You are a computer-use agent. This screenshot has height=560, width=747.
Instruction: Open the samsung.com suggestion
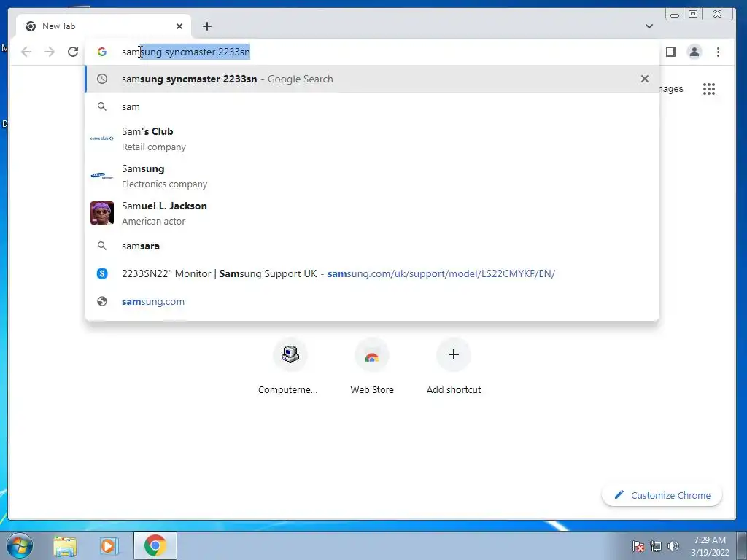[x=372, y=301]
